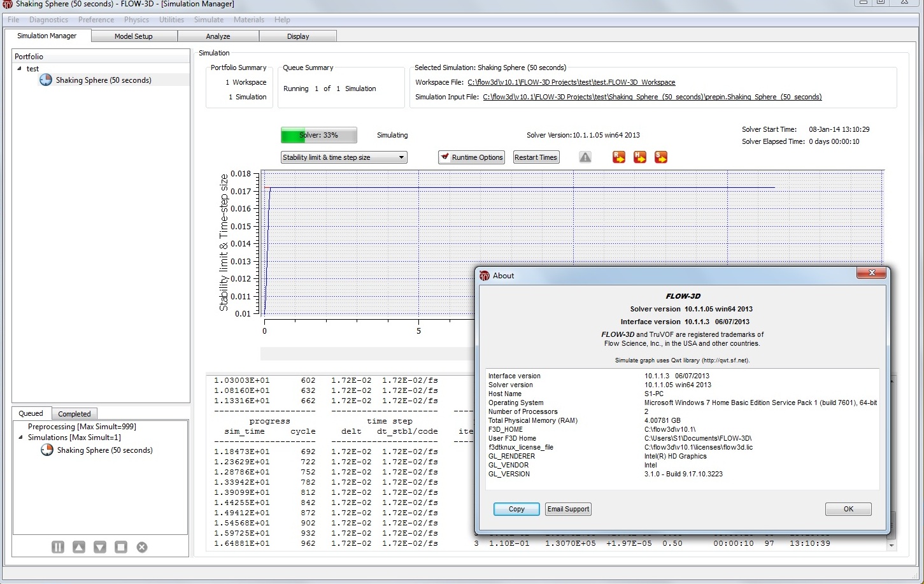Click the red H arrow icon

pos(640,157)
